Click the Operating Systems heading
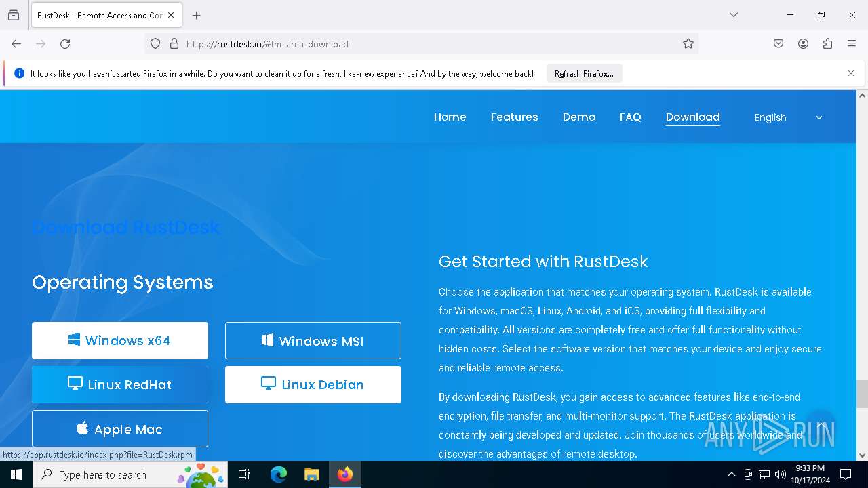 tap(123, 282)
